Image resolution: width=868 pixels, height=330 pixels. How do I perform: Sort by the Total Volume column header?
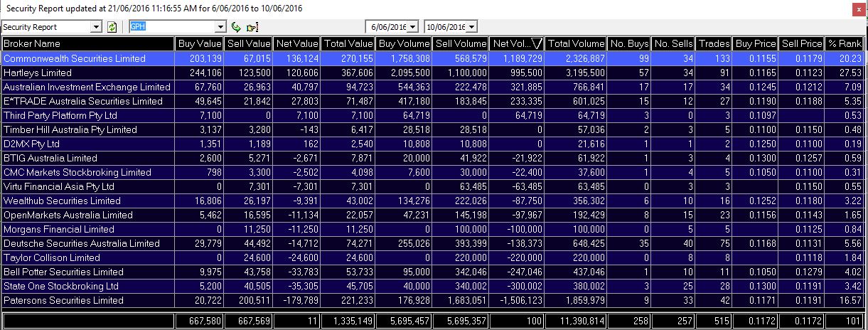point(577,43)
